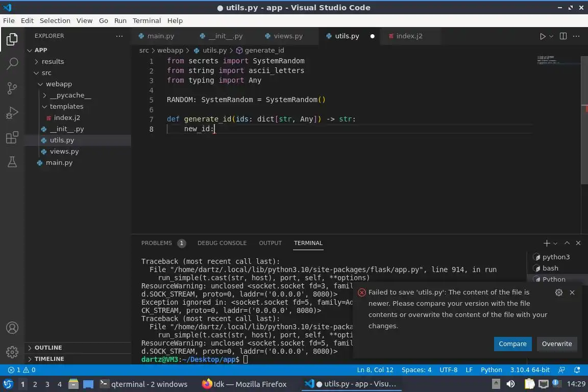Click Overwrite in the save error notification
The height and width of the screenshot is (392, 588).
pyautogui.click(x=556, y=344)
